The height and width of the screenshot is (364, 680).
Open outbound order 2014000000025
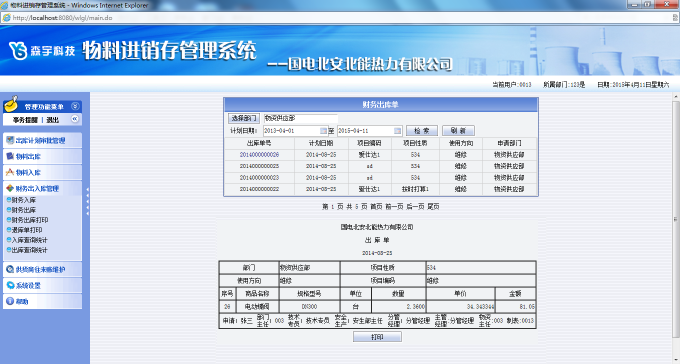[x=259, y=166]
